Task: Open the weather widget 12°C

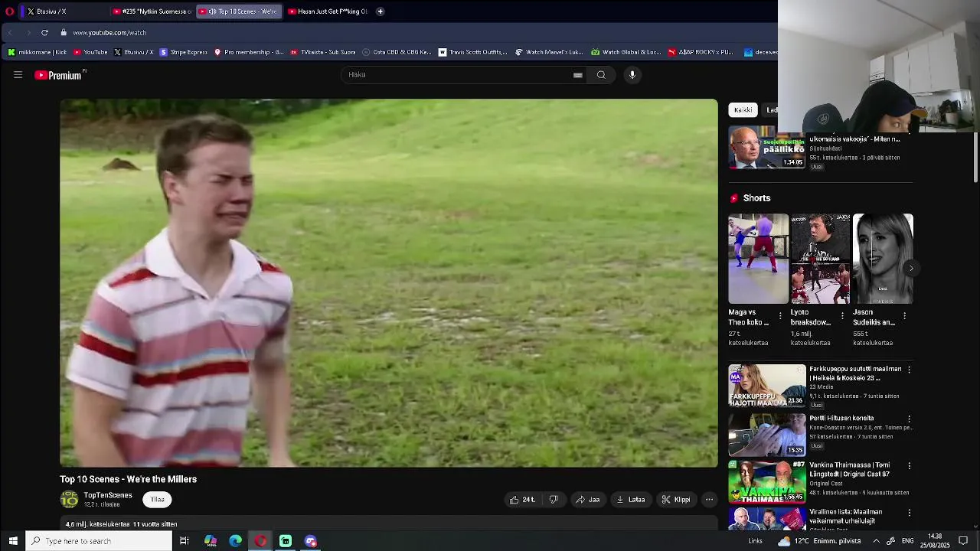Action: 819,541
